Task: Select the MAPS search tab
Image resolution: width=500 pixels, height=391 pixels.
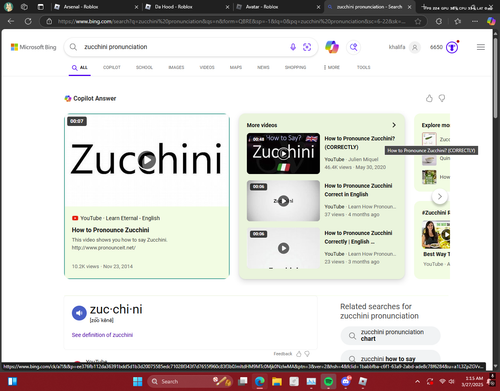Action: 236,67
